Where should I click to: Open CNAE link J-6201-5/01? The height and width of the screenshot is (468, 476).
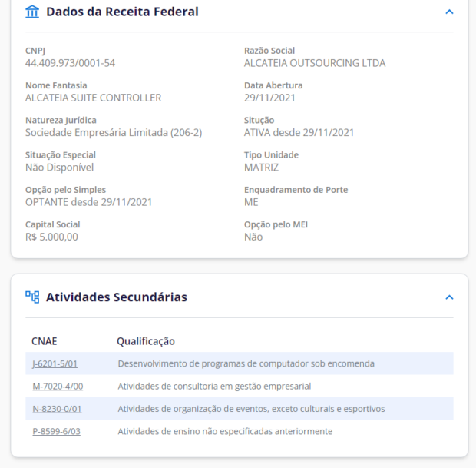(55, 363)
